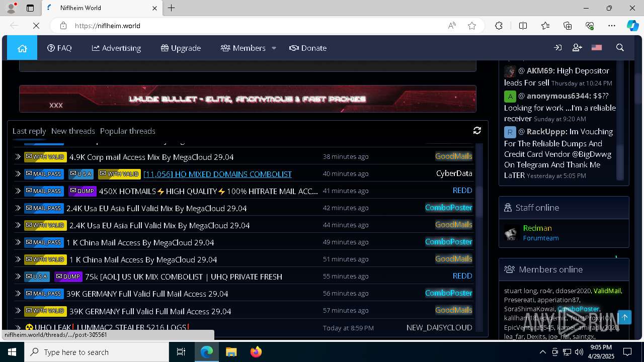Open the Favorites list icon
The image size is (644, 362).
point(545,26)
